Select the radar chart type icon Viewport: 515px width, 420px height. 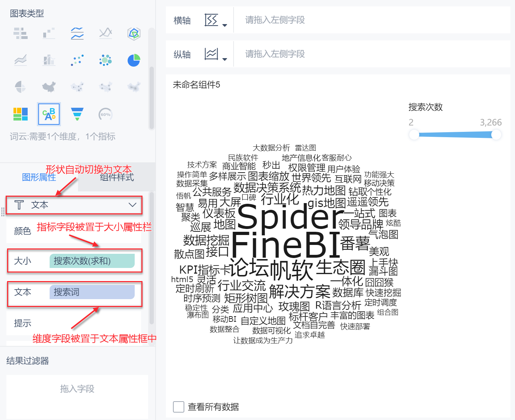134,33
